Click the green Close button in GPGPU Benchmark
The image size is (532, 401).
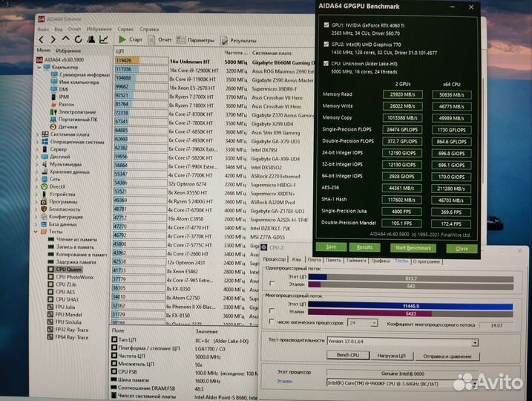(x=462, y=249)
